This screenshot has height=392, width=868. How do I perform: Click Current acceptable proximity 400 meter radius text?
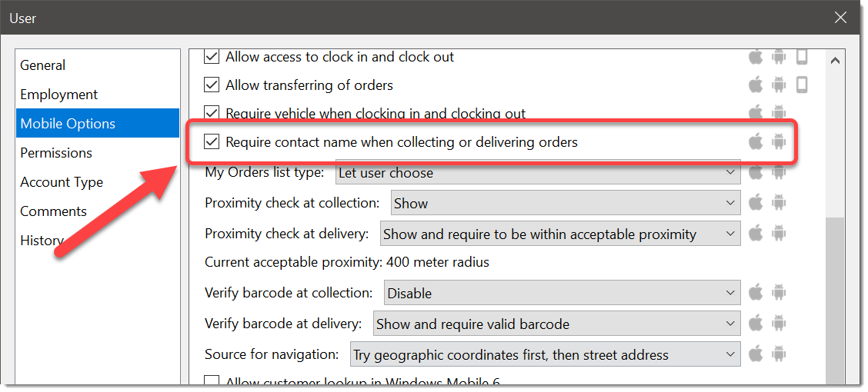tap(347, 261)
